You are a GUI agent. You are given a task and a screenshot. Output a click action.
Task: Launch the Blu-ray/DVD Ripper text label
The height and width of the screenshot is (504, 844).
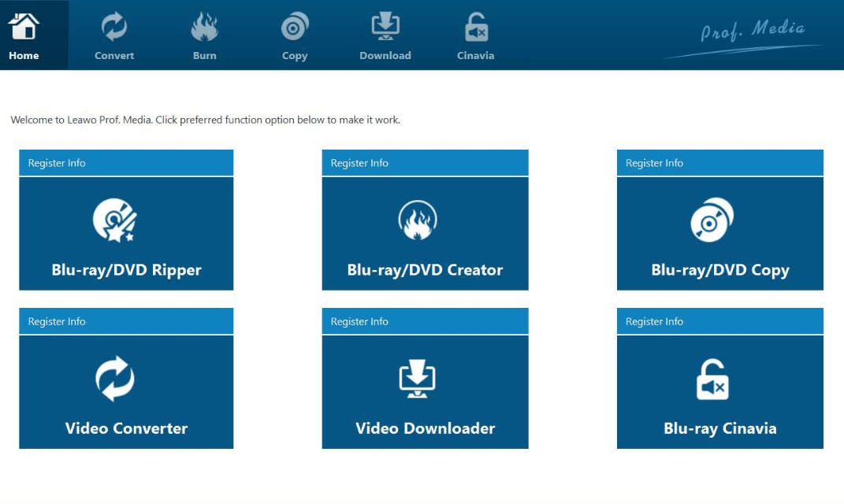click(x=127, y=270)
